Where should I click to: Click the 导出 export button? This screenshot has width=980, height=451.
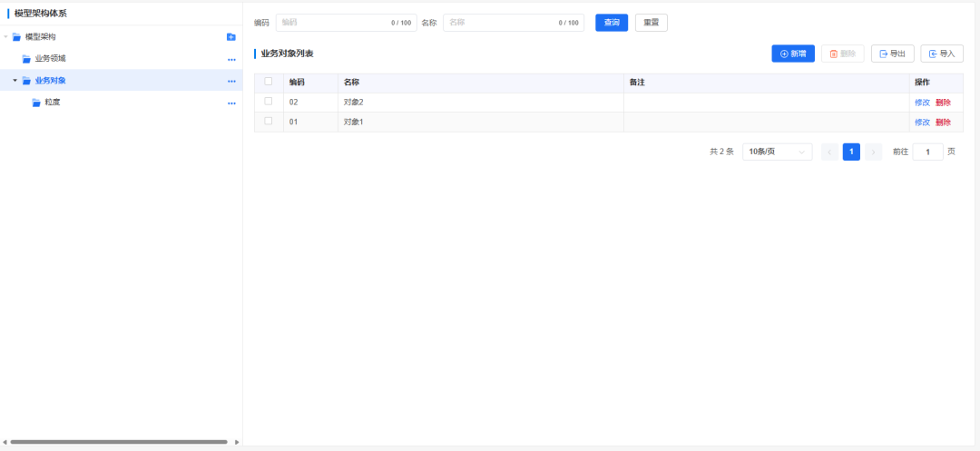click(893, 54)
